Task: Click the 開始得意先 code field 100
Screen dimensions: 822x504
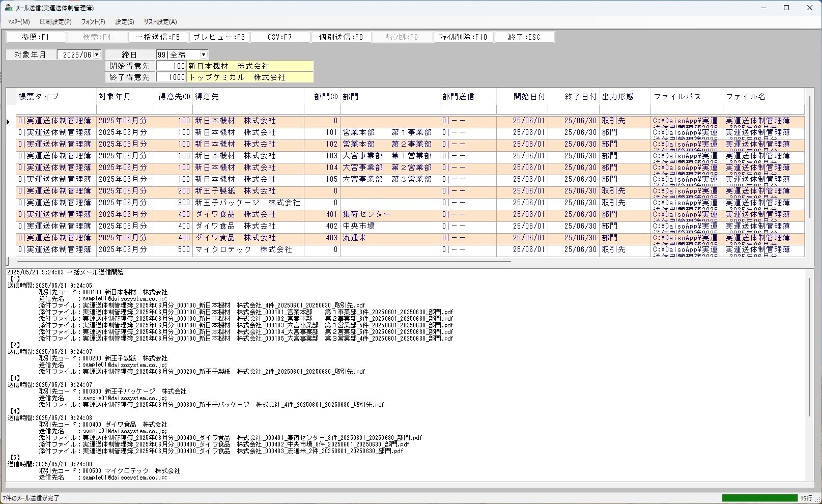Action: point(172,66)
